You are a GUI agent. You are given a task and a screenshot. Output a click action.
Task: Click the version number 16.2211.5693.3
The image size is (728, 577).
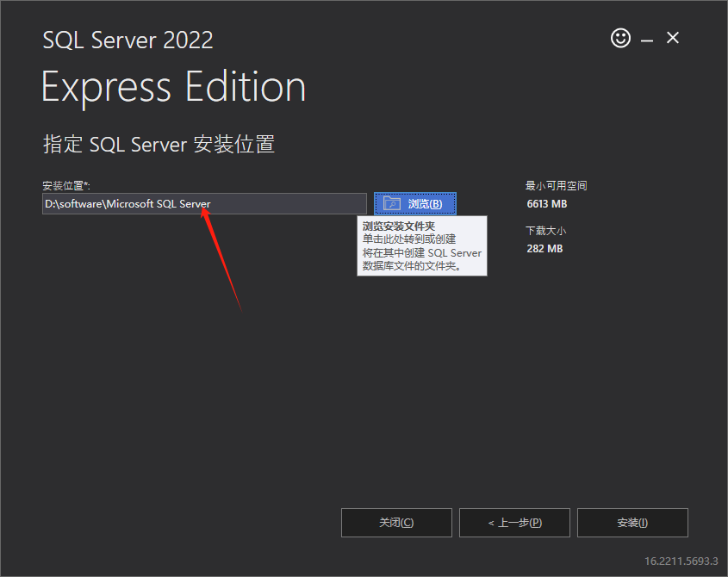pos(681,561)
